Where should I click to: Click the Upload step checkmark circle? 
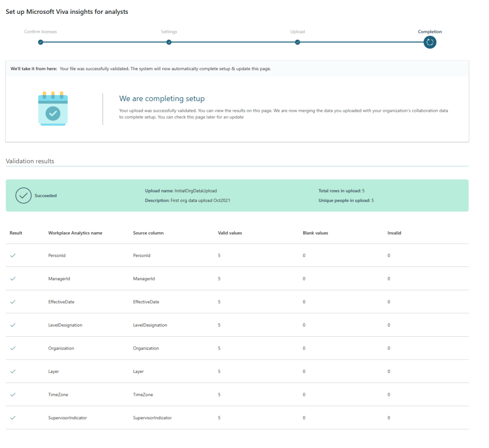297,42
